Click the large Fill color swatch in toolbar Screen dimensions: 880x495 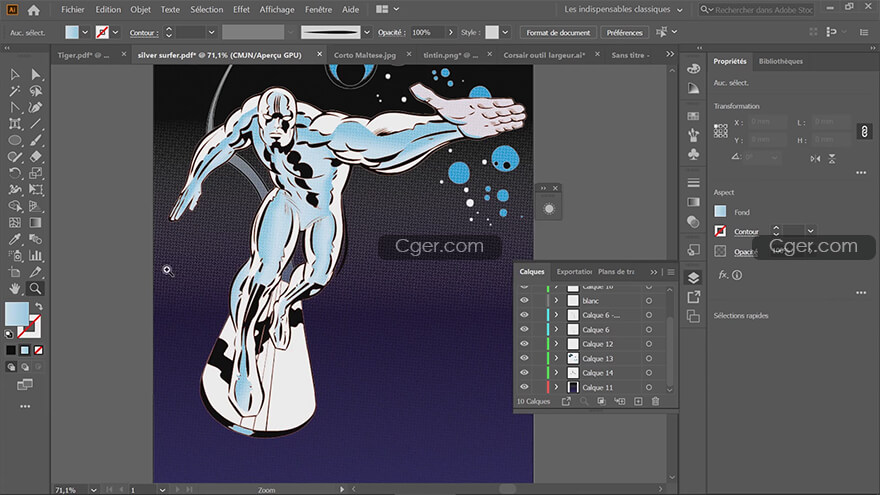click(17, 313)
